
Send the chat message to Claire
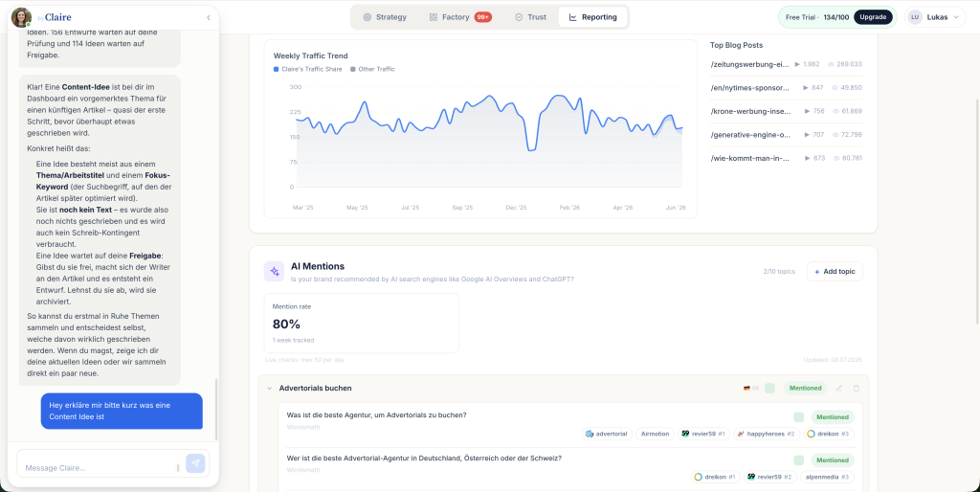(195, 463)
